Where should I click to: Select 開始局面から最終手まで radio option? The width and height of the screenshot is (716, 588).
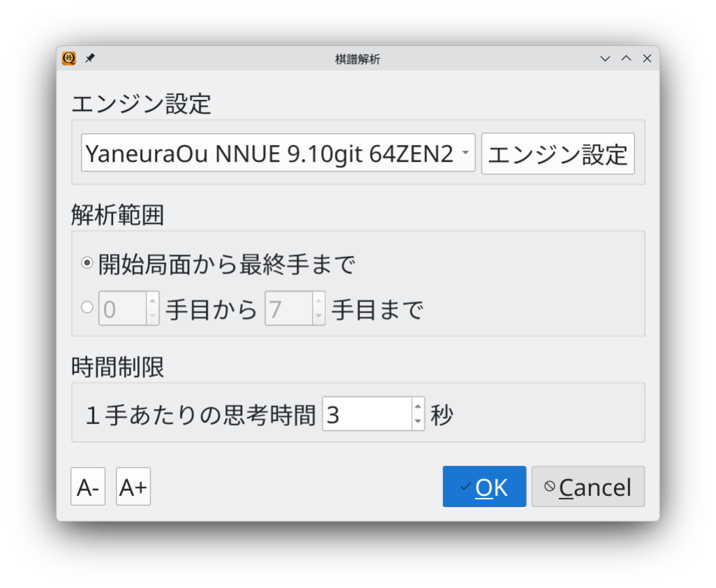click(x=87, y=264)
